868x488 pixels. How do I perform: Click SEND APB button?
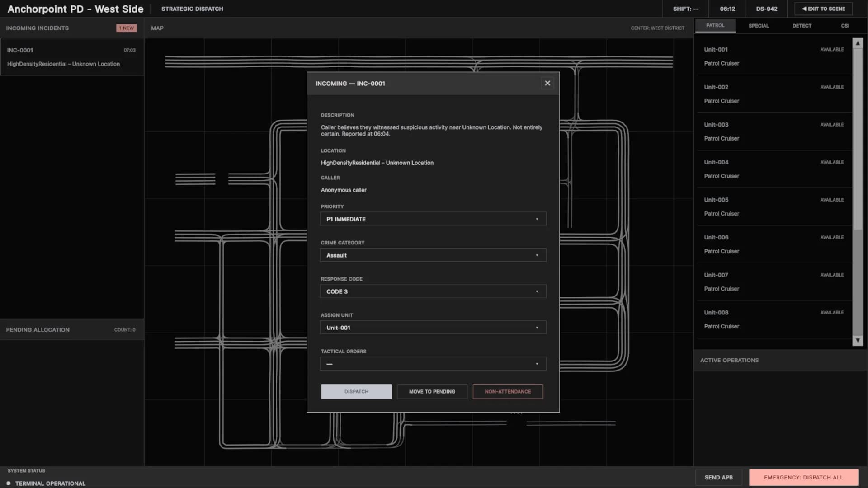point(718,477)
